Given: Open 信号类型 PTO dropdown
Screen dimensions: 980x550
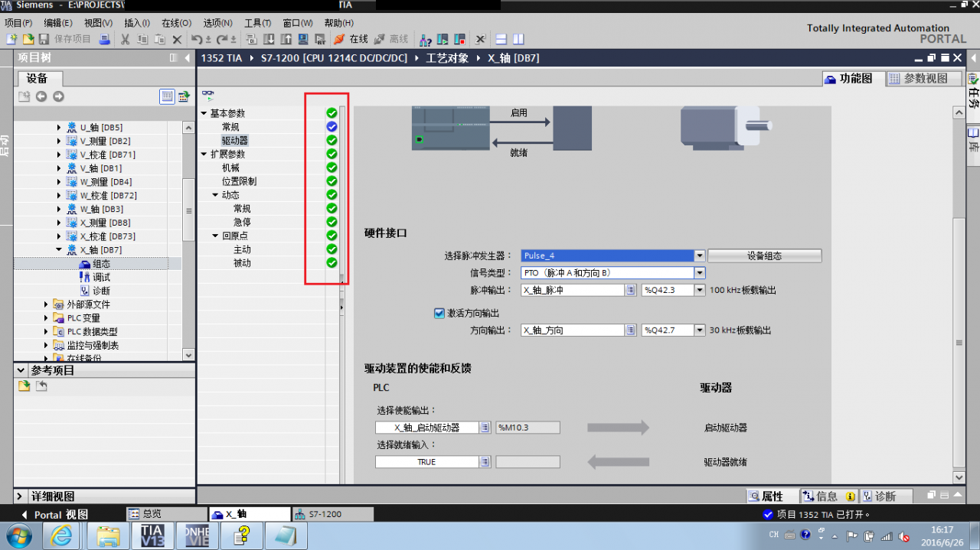Looking at the screenshot, I should [x=699, y=272].
